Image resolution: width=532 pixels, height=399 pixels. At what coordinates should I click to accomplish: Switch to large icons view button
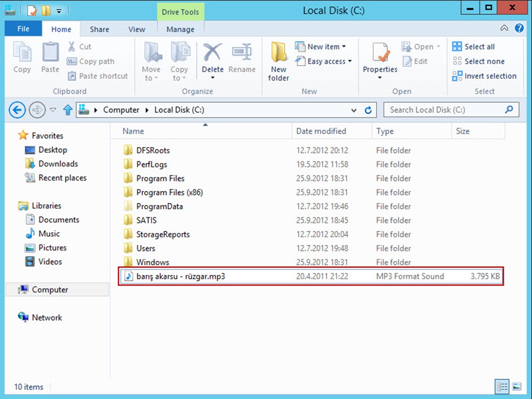[516, 386]
